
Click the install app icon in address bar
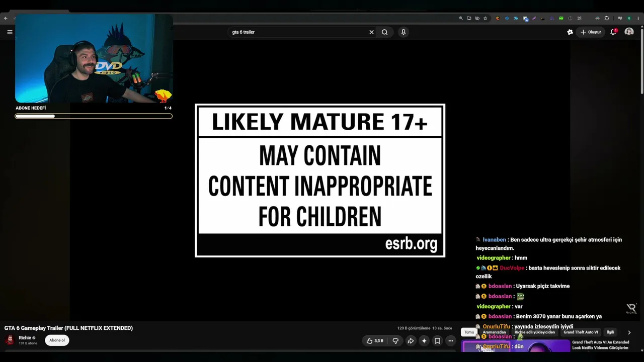point(469,18)
